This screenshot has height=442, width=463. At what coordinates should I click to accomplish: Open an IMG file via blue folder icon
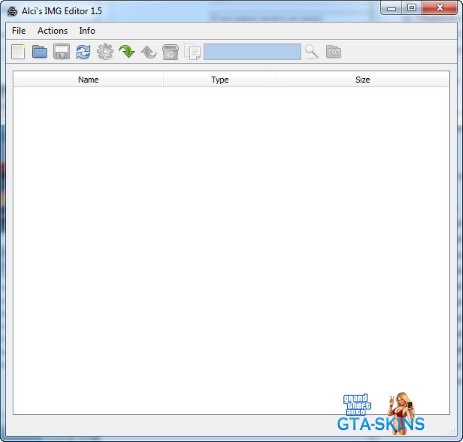coord(39,52)
